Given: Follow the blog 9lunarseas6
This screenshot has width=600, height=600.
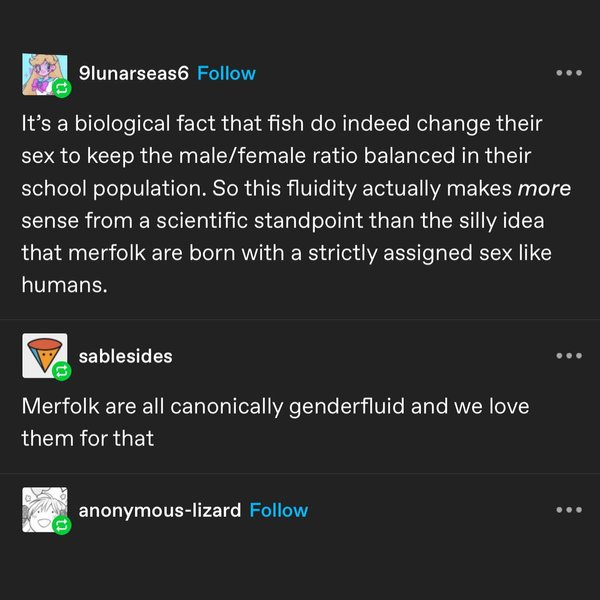Looking at the screenshot, I should click(x=226, y=73).
